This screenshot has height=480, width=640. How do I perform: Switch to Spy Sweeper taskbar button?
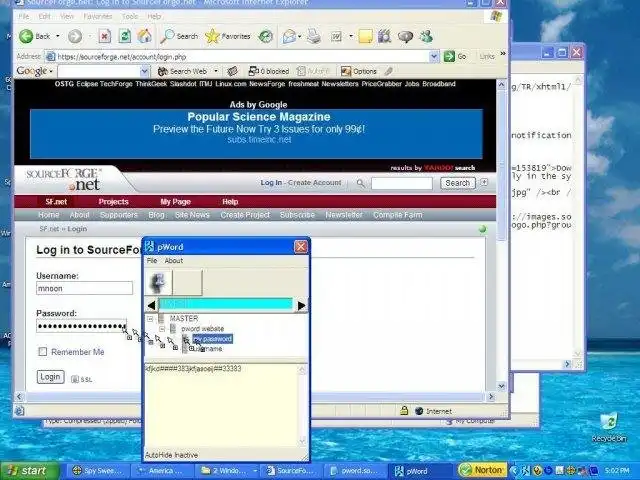tap(98, 471)
